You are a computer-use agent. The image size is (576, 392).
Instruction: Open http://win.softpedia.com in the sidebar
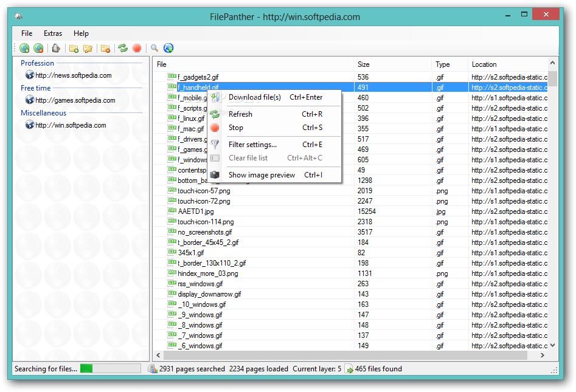[71, 125]
